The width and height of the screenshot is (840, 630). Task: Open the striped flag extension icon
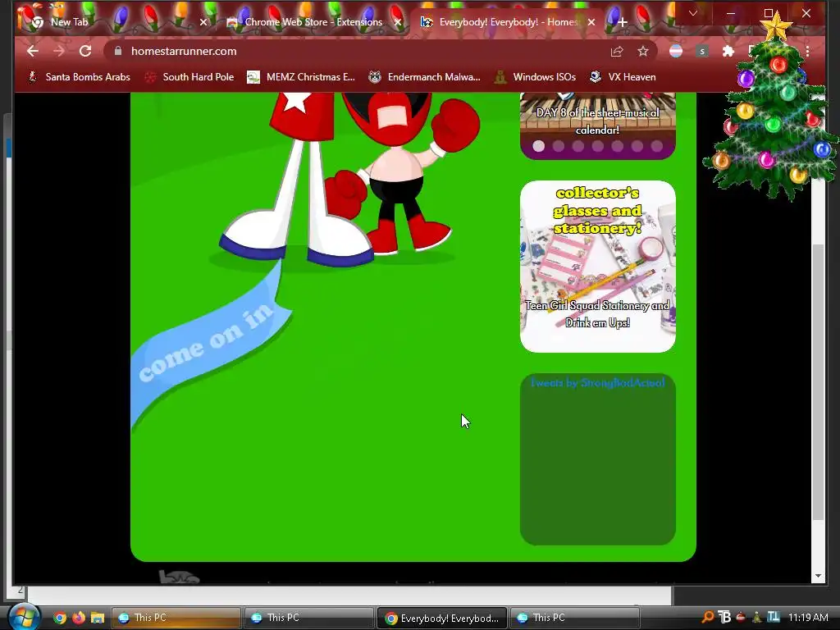tap(676, 52)
